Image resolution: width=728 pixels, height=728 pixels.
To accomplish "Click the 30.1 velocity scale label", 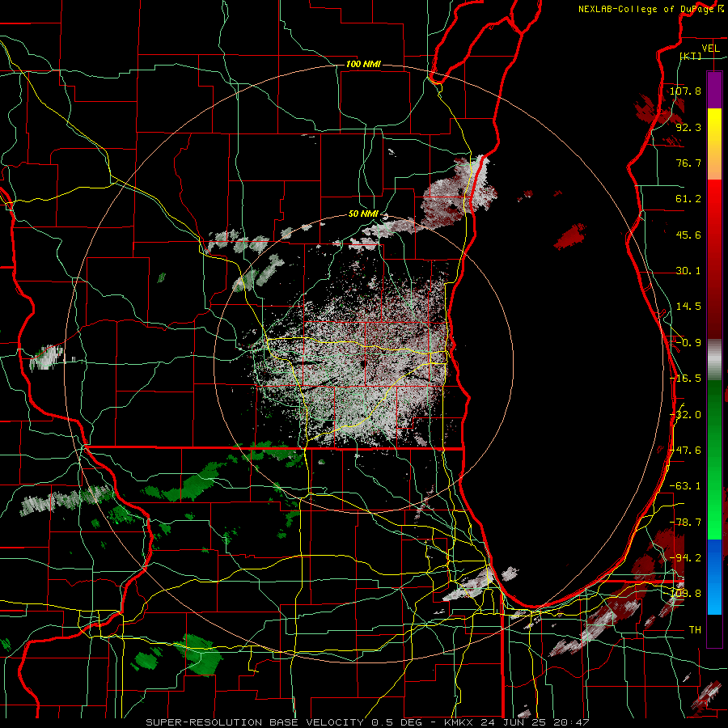I will coord(688,271).
